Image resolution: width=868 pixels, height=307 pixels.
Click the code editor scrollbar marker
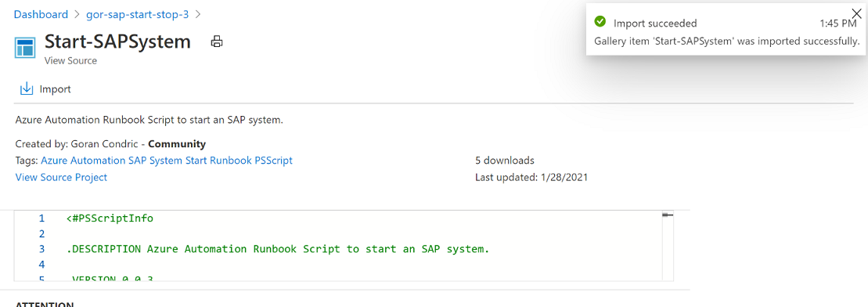tap(668, 215)
